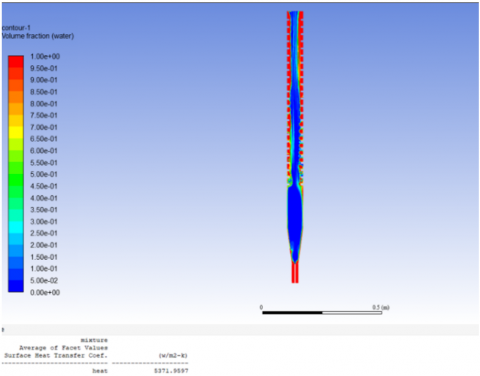The height and width of the screenshot is (376, 480).
Task: Select legend value 5.00e-01
Action: (44, 174)
